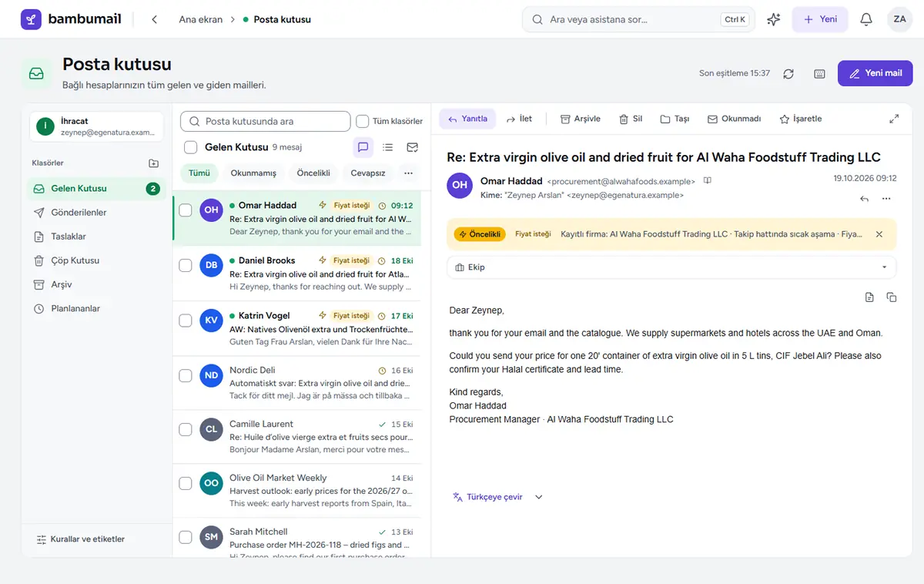Switch to list view icon
Screen dimensions: 924x584
(387, 147)
